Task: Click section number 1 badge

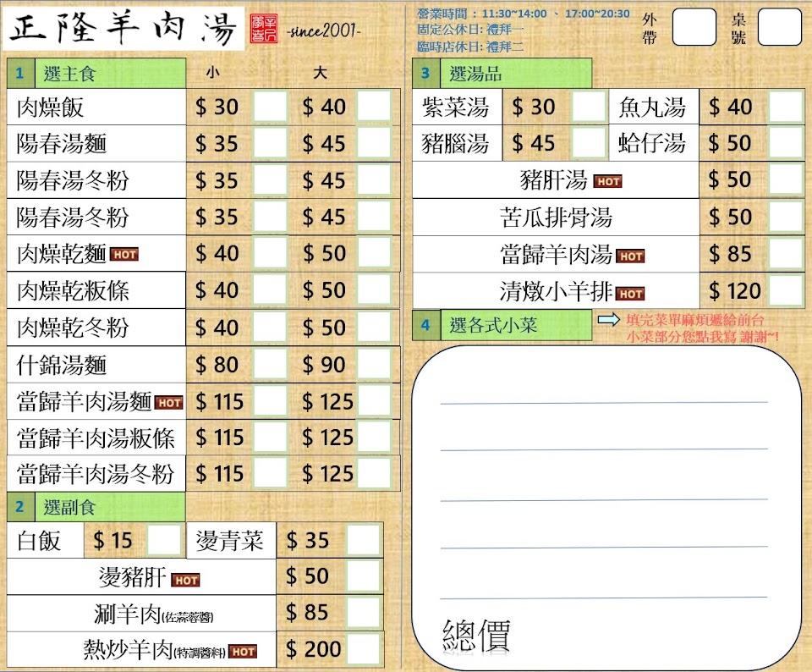Action: pos(20,73)
